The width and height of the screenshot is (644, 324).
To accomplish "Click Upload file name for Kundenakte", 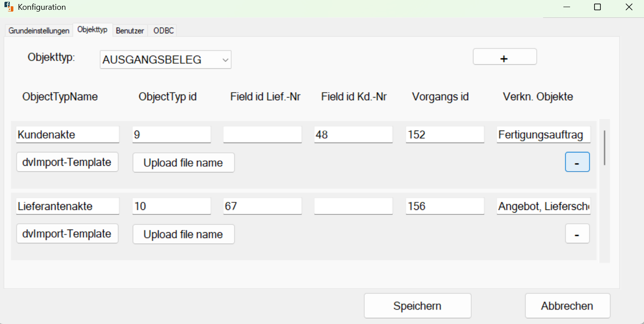I will click(x=183, y=162).
